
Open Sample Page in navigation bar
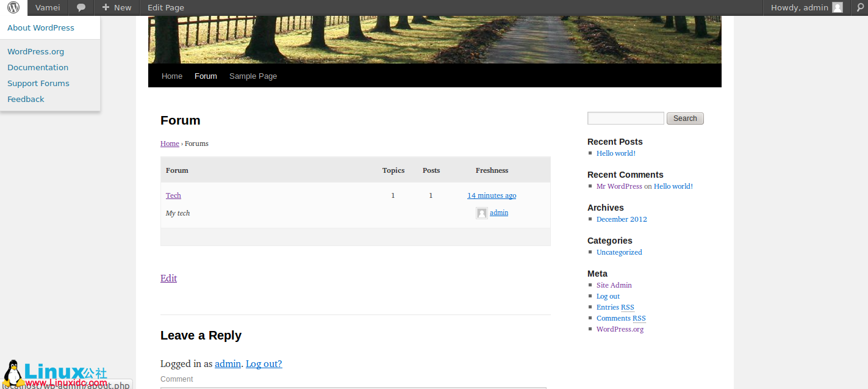pos(253,76)
